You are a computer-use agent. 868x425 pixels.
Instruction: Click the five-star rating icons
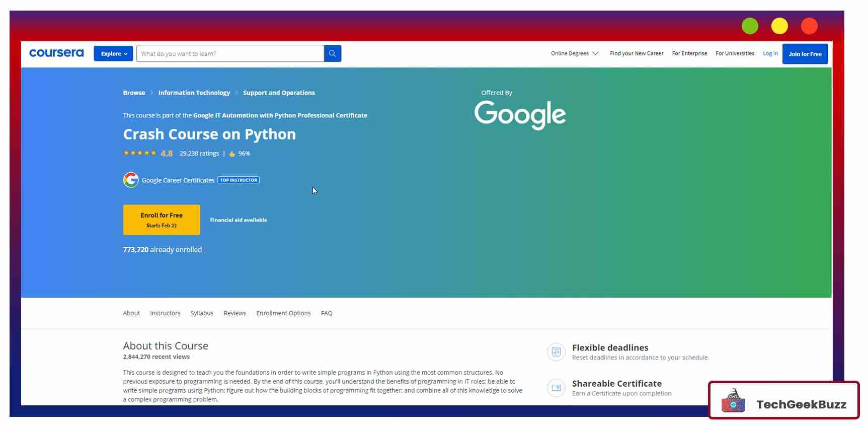point(140,153)
